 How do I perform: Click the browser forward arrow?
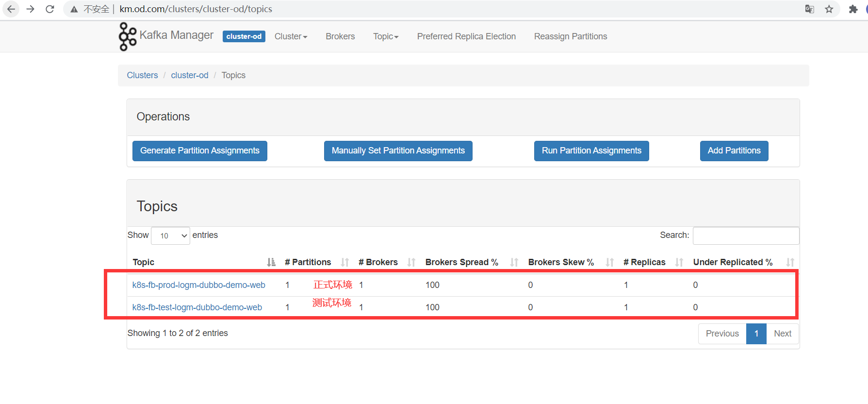tap(31, 9)
